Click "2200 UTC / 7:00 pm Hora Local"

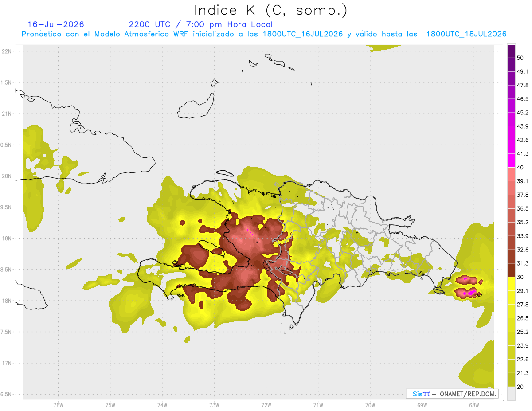(201, 24)
